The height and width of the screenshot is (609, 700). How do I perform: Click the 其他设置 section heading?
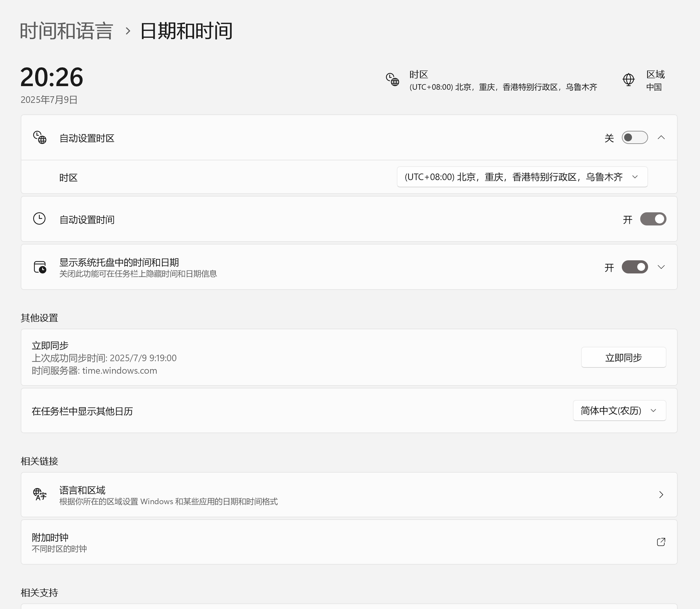[x=39, y=318]
